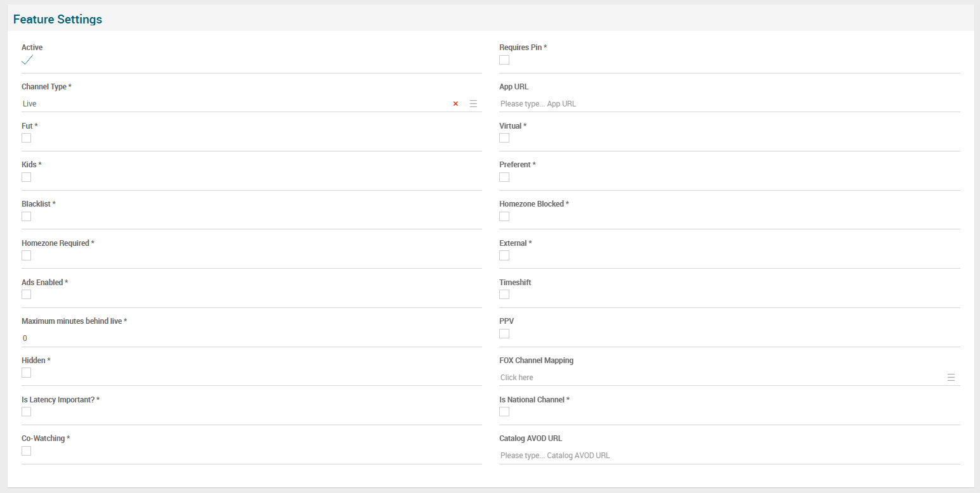Check the Is National Channel box
Screen dimensions: 980x493
(x=504, y=412)
